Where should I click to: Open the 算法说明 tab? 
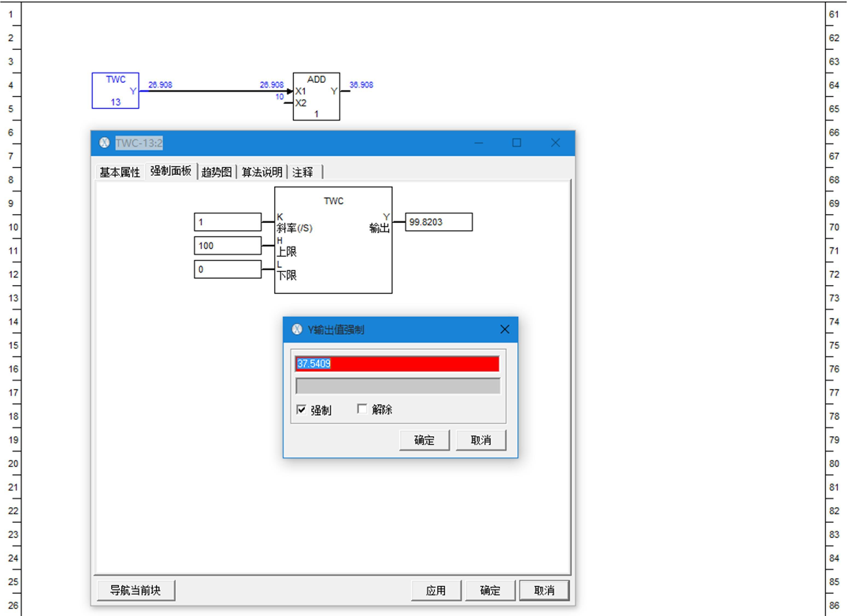click(262, 172)
